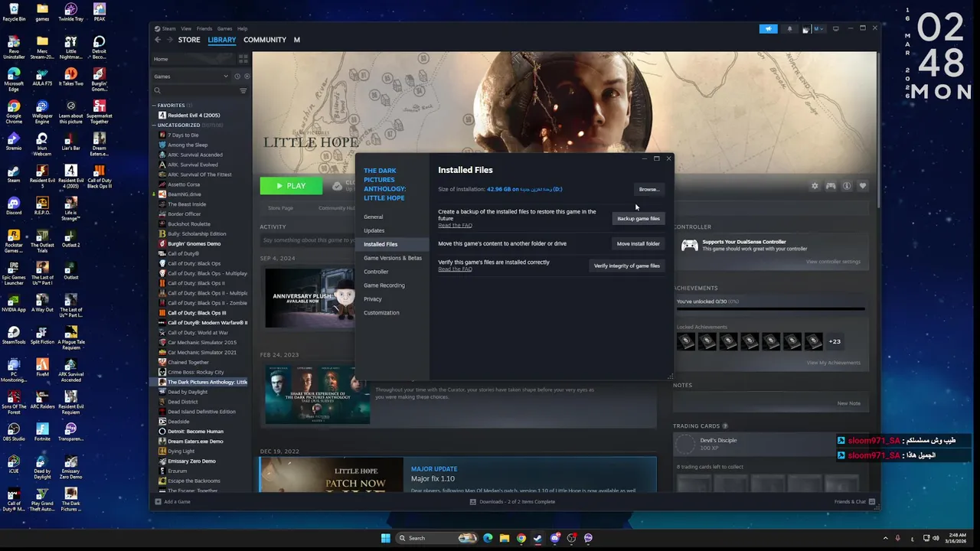Click the DualSense controller icon
This screenshot has height=551, width=980.
(689, 245)
